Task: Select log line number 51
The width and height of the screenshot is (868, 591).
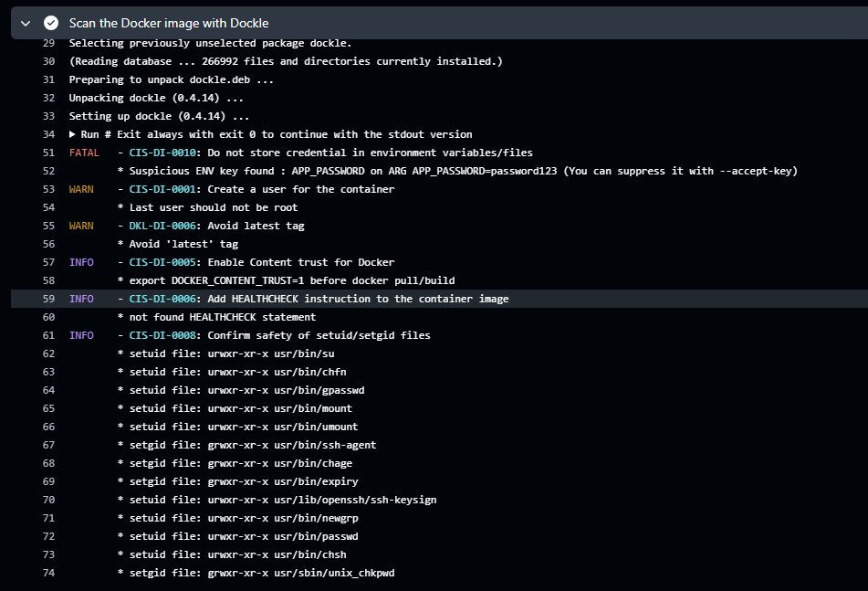Action: [x=48, y=153]
